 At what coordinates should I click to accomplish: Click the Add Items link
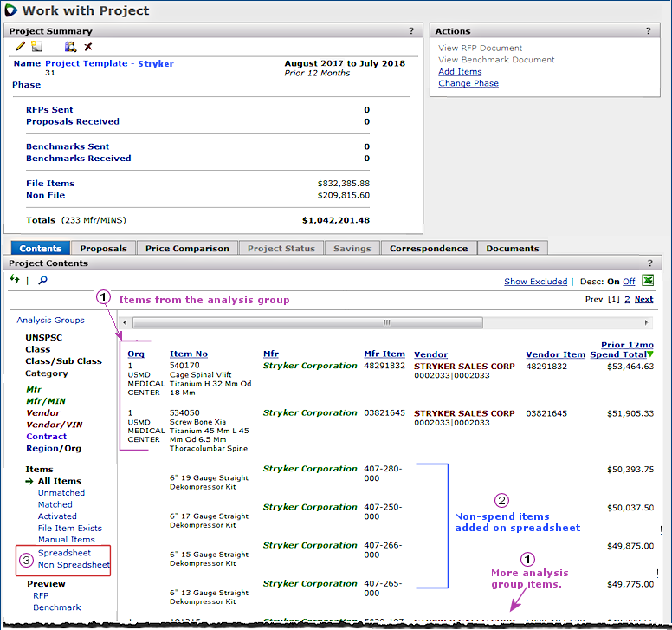click(x=460, y=72)
